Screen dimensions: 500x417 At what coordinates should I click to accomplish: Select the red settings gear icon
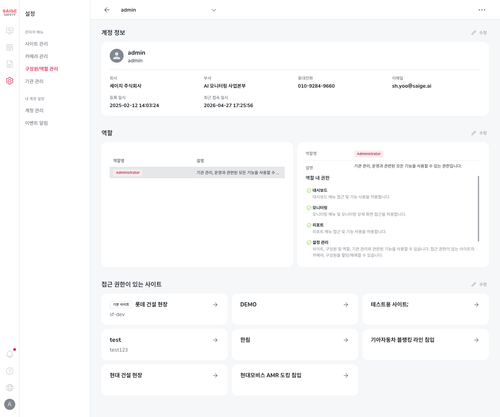tap(10, 81)
